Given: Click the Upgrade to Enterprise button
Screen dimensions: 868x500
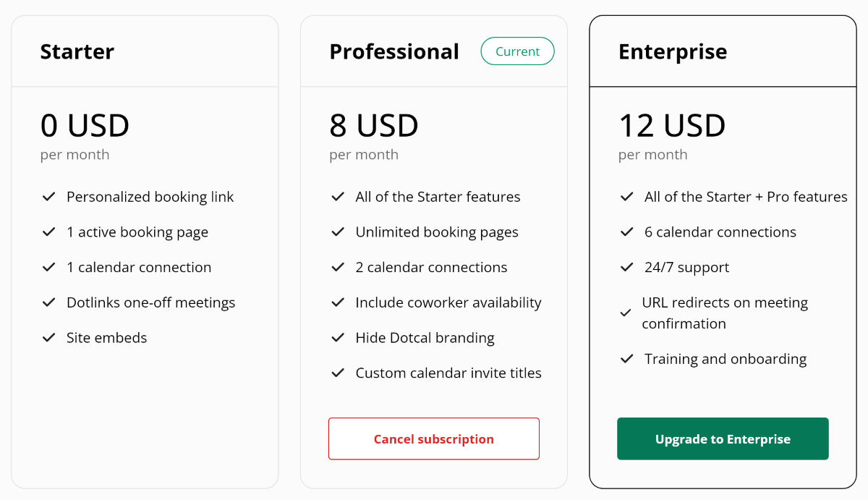Looking at the screenshot, I should tap(723, 438).
